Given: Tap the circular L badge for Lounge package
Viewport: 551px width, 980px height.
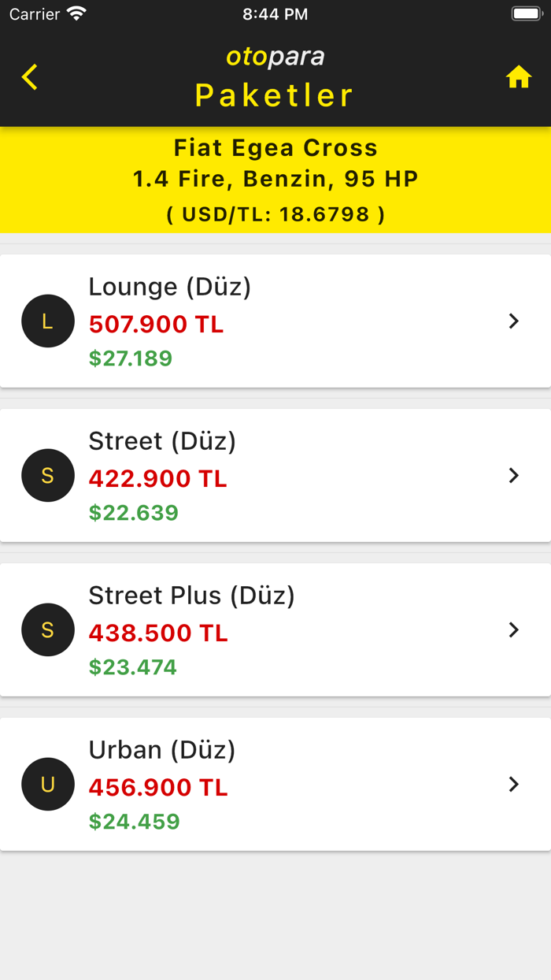Looking at the screenshot, I should pos(47,321).
